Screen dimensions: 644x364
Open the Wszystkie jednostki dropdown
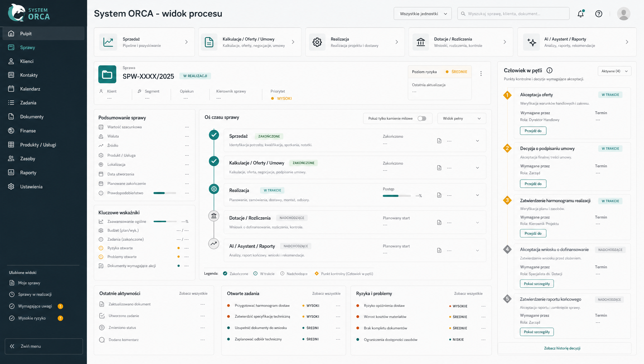click(422, 13)
